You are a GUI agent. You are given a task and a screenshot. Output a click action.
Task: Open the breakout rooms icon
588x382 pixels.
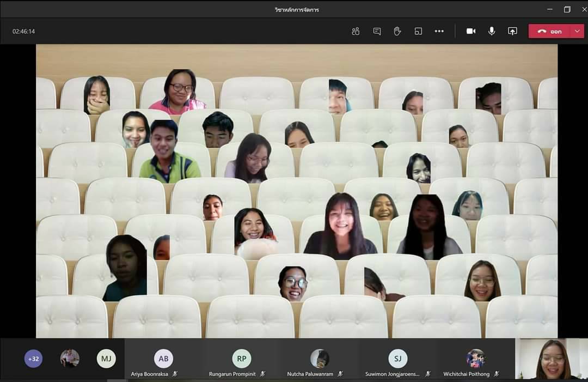(418, 32)
